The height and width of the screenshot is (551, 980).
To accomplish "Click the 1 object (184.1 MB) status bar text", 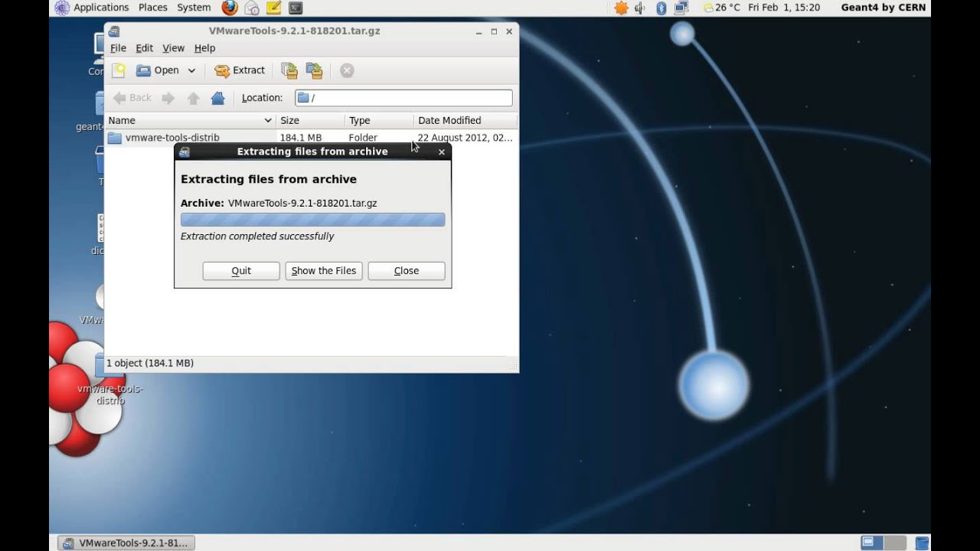I will pyautogui.click(x=150, y=364).
